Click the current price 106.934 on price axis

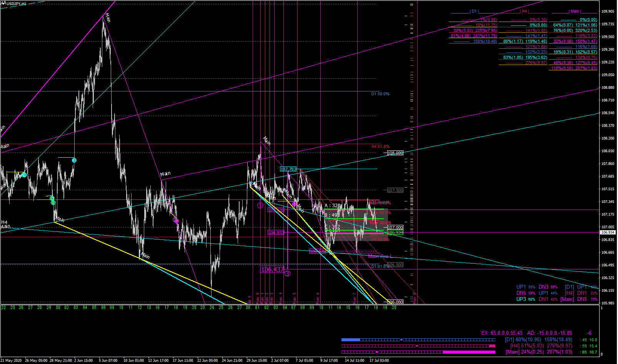(x=608, y=233)
